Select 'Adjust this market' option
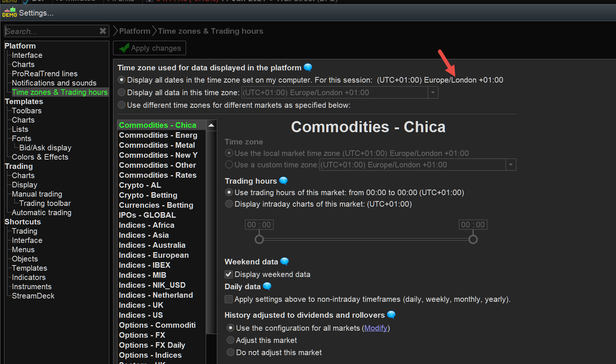The height and width of the screenshot is (364, 616). click(x=231, y=340)
